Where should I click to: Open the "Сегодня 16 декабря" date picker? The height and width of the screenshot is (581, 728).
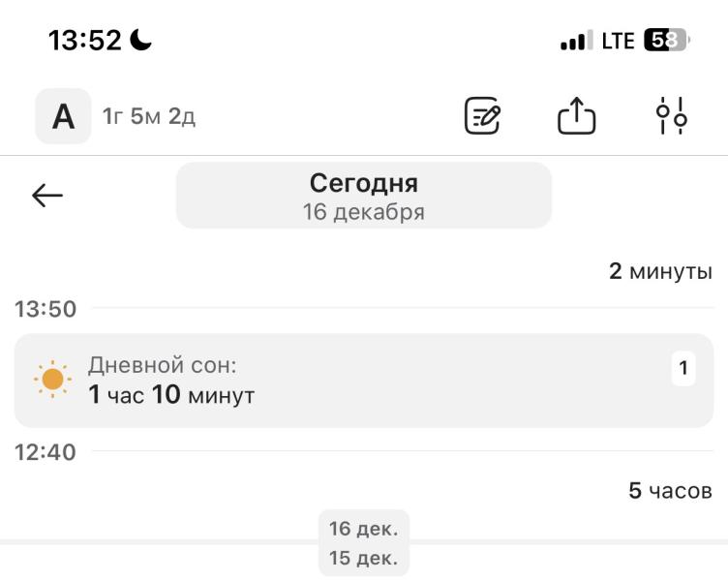(363, 195)
